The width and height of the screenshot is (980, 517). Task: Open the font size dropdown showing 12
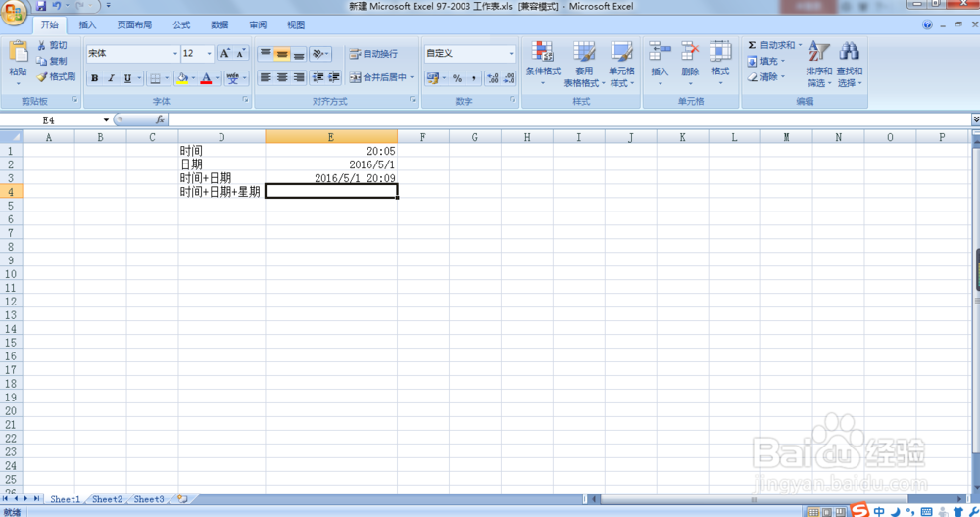click(x=210, y=54)
